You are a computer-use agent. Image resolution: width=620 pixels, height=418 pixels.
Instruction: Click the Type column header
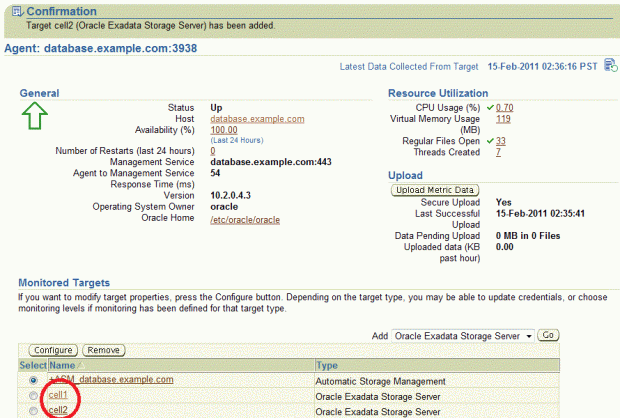click(x=329, y=366)
